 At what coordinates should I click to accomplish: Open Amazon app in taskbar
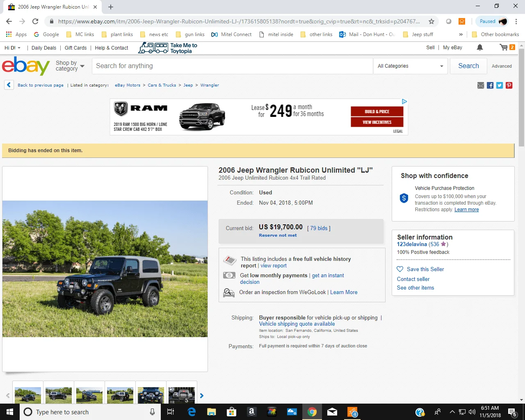252,412
